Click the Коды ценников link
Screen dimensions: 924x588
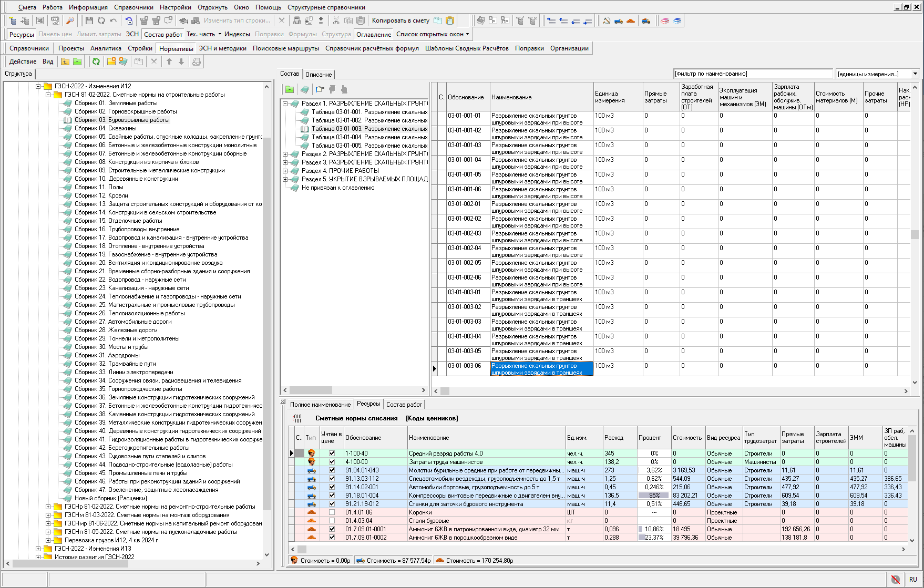(x=432, y=418)
